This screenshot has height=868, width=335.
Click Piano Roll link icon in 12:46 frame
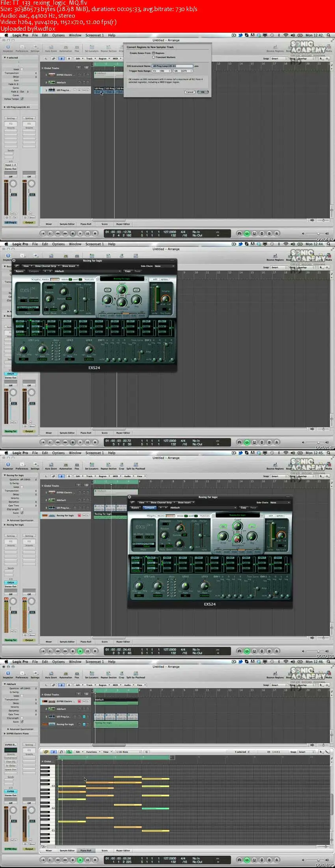[46, 752]
